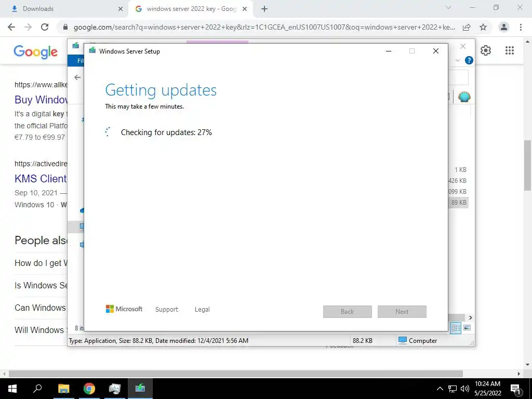Expand the 'Is Windows Se' question
The height and width of the screenshot is (399, 532).
41,285
